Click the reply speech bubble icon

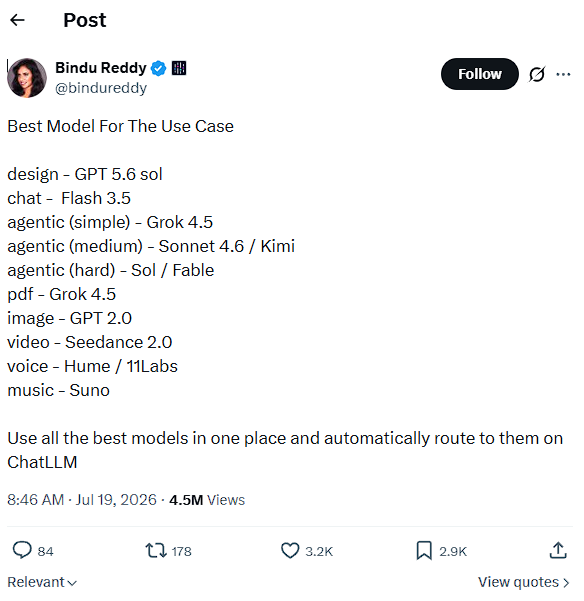coord(22,550)
